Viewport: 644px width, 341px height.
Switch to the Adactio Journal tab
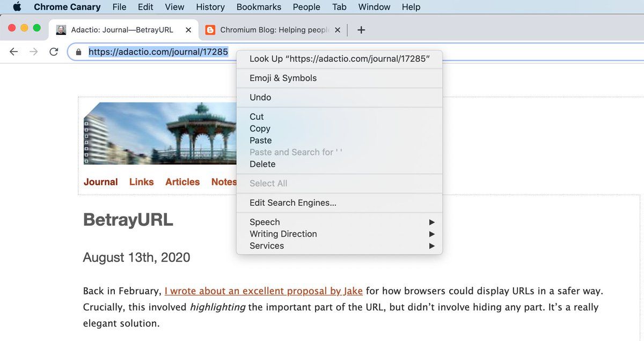(x=123, y=30)
